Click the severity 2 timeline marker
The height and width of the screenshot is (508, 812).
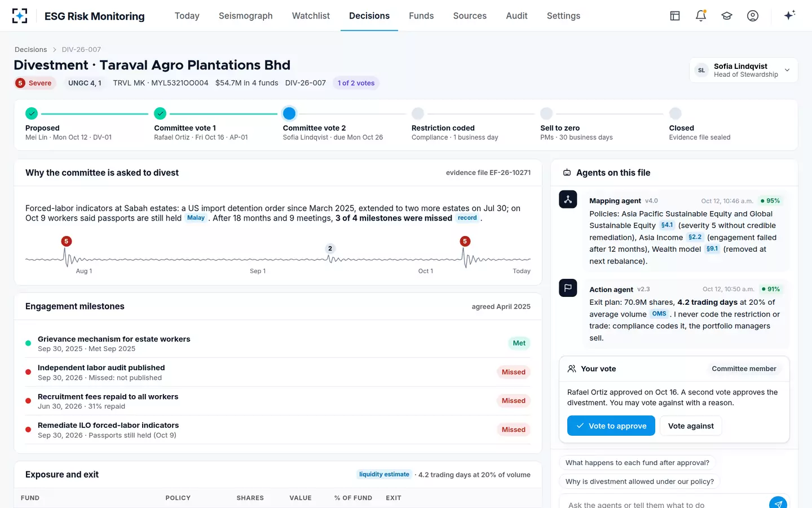[x=330, y=248]
